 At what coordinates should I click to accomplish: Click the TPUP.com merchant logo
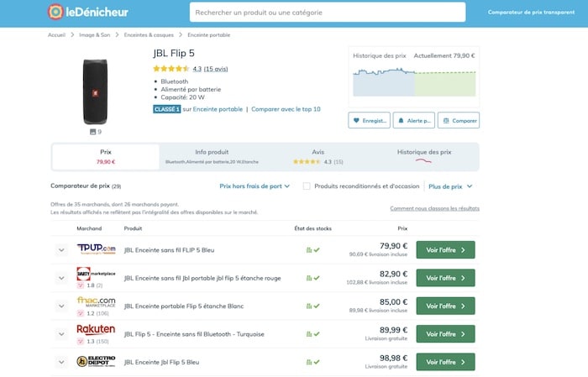(x=95, y=249)
